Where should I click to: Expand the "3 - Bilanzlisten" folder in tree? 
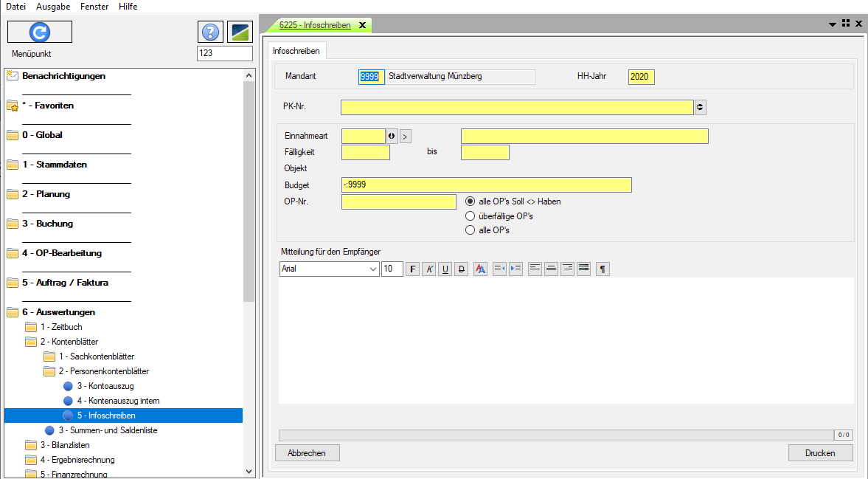coord(31,445)
